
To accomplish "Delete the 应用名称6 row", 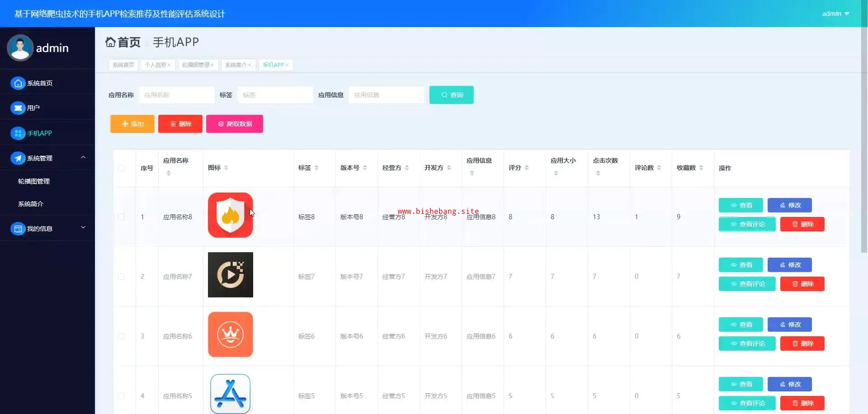I will pos(802,343).
